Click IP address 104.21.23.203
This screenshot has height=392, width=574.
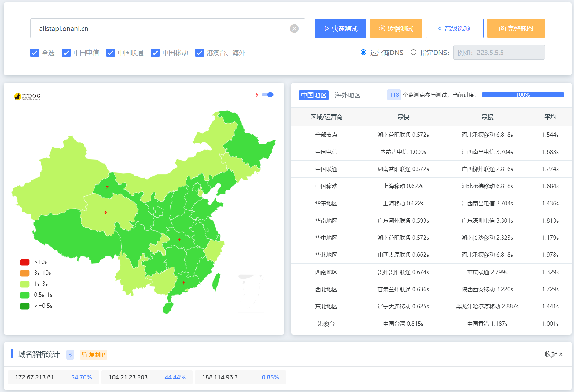click(x=128, y=377)
